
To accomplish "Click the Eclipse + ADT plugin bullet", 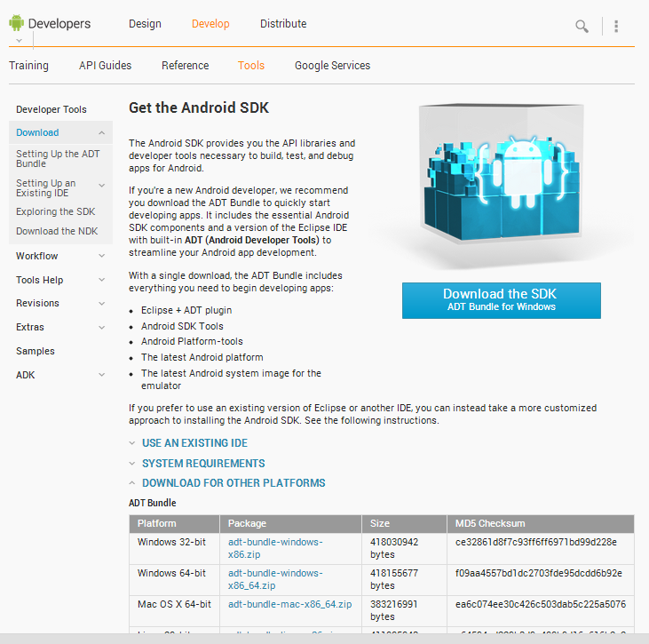I will point(186,310).
